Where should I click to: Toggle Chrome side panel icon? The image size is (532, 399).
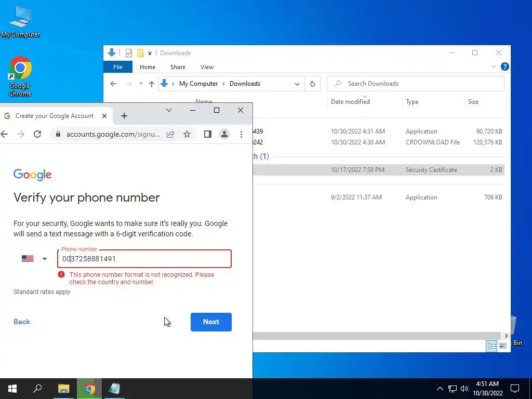pos(208,135)
